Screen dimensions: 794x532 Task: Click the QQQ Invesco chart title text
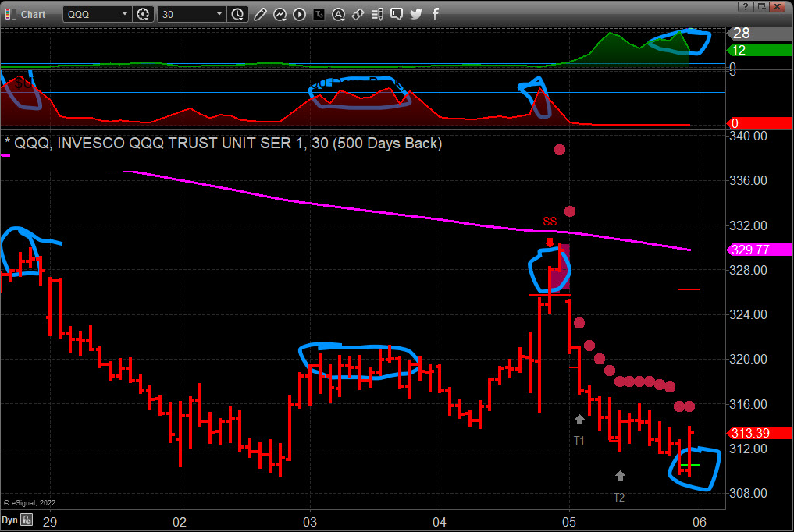[223, 143]
